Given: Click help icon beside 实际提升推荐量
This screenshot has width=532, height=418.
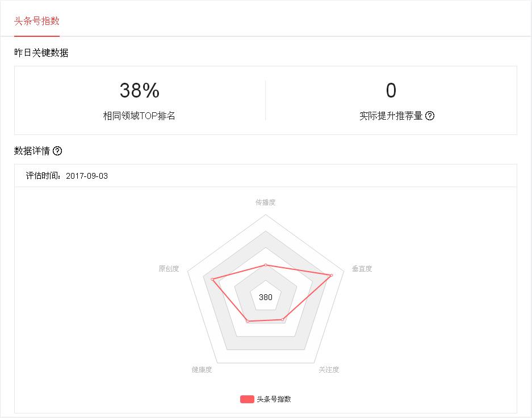Looking at the screenshot, I should [430, 116].
